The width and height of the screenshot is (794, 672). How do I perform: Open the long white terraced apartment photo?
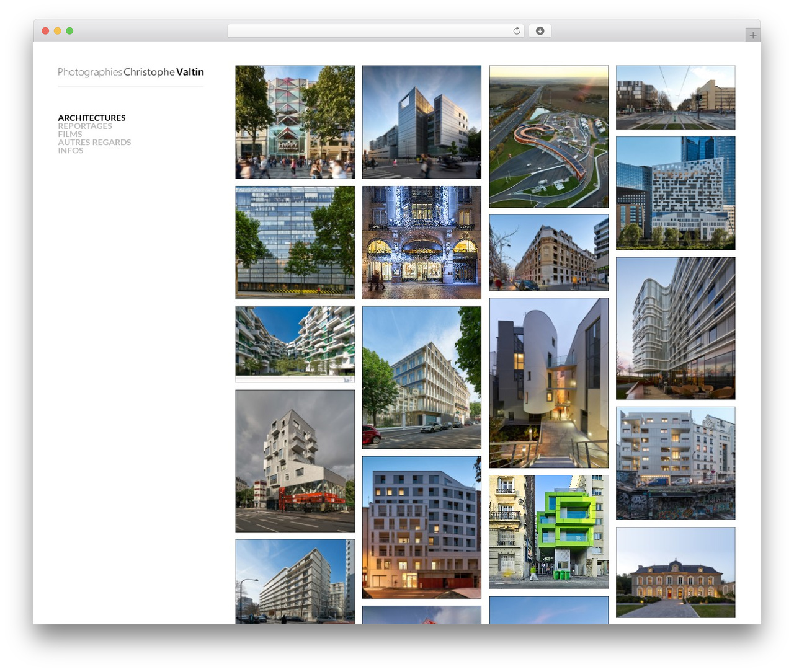tap(295, 581)
